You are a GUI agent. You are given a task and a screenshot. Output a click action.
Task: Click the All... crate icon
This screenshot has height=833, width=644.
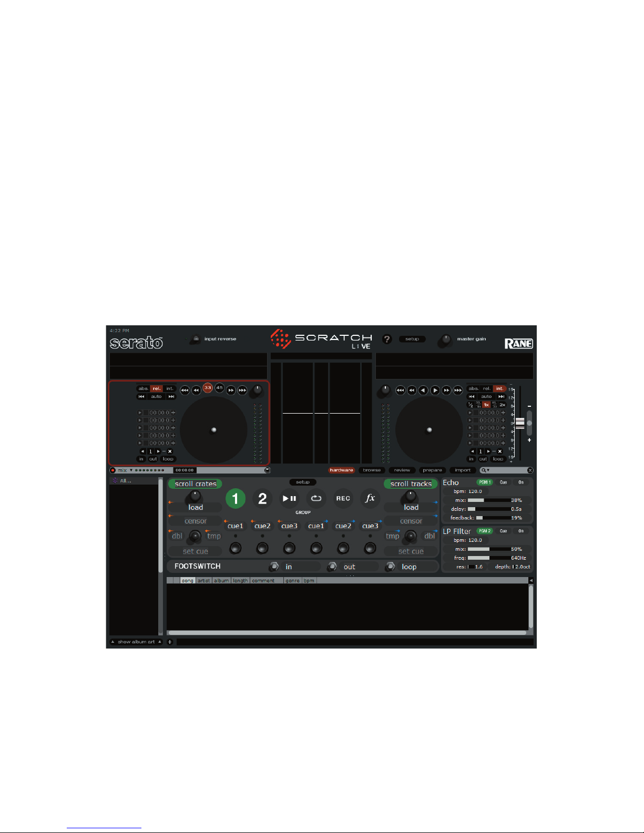click(115, 480)
